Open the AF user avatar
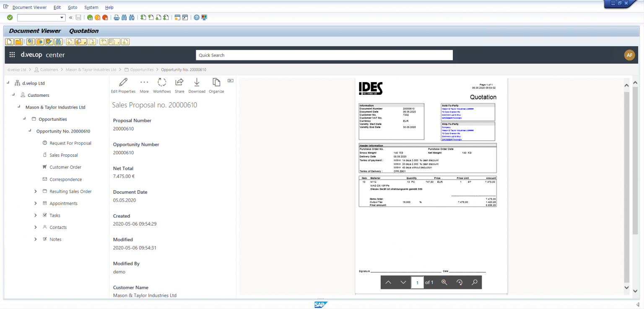The height and width of the screenshot is (309, 644). [x=629, y=55]
